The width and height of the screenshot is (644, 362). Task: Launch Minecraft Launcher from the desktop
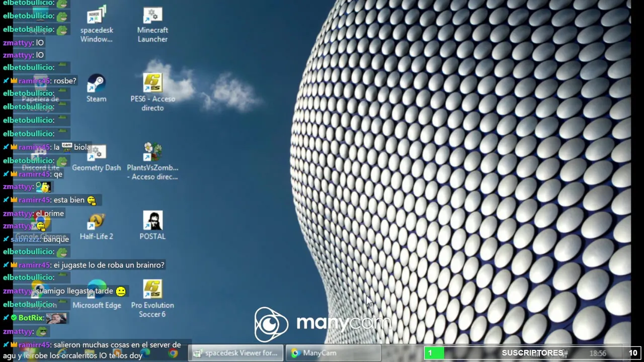click(x=152, y=25)
